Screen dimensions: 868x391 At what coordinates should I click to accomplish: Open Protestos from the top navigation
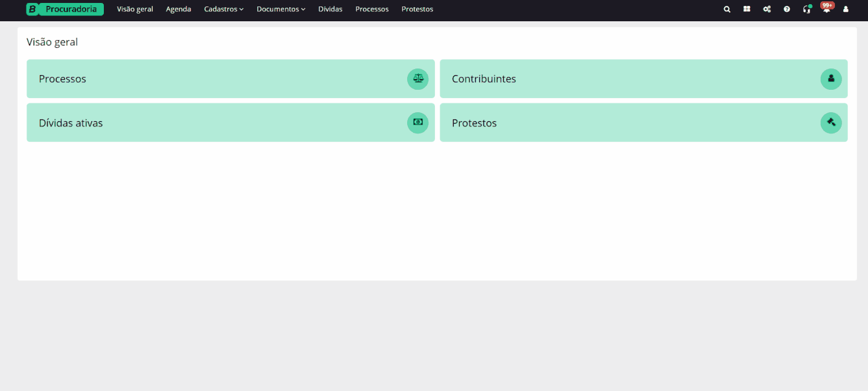[x=417, y=9]
